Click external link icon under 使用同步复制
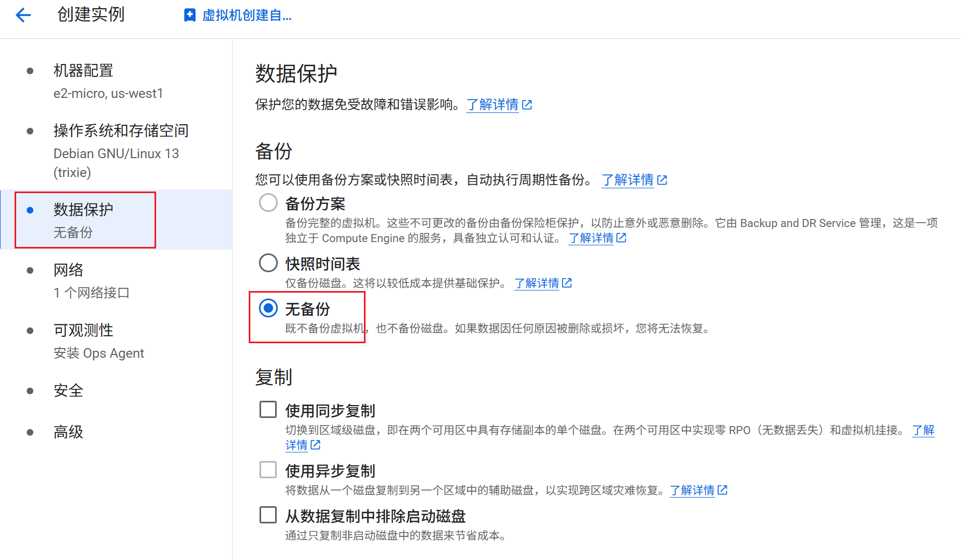The image size is (961, 560). (316, 445)
